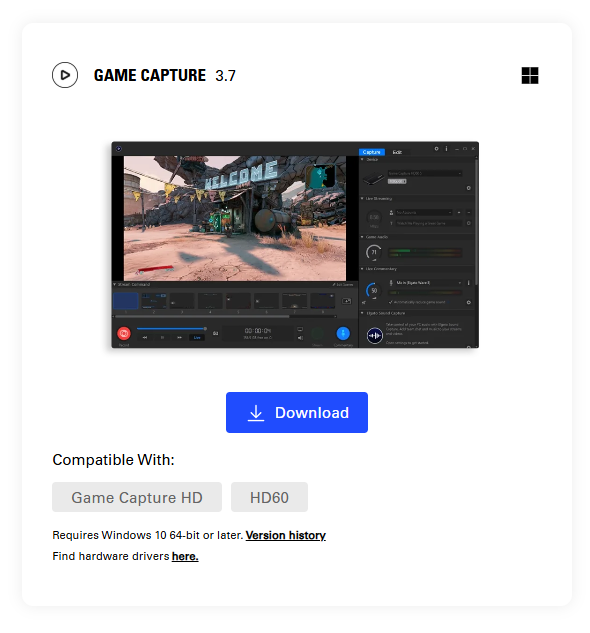Download Game Capture 3.7
590x633 pixels.
pos(297,412)
